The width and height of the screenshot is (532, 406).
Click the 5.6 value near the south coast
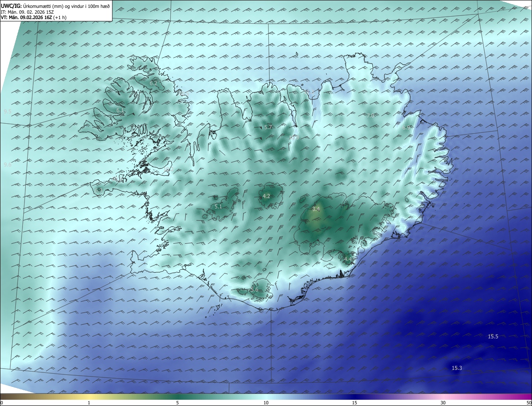(x=254, y=290)
